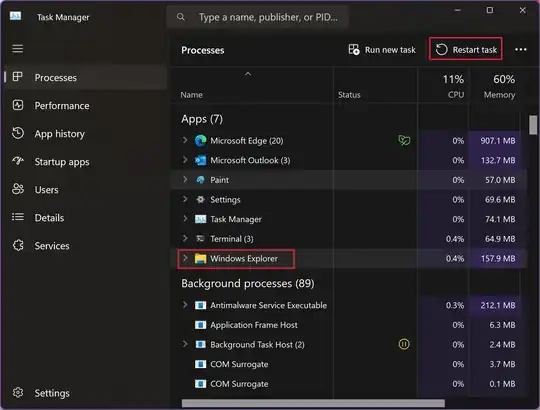Click the Users sidebar icon
Image resolution: width=540 pixels, height=410 pixels.
pyautogui.click(x=18, y=189)
